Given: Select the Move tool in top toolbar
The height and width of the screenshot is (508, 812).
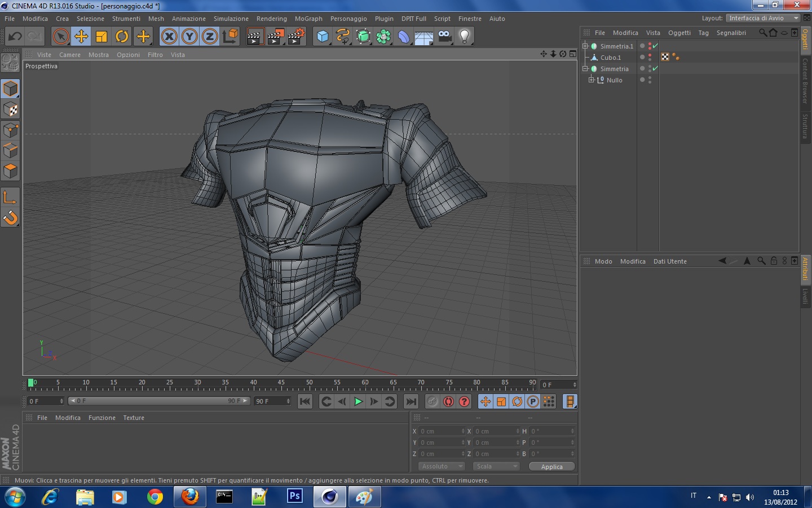Looking at the screenshot, I should 81,37.
